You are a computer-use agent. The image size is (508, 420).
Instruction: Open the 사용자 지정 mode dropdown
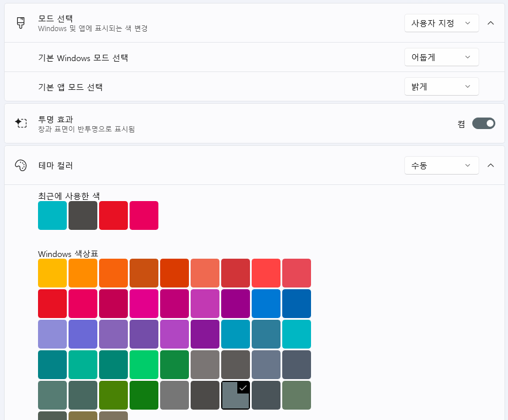441,23
